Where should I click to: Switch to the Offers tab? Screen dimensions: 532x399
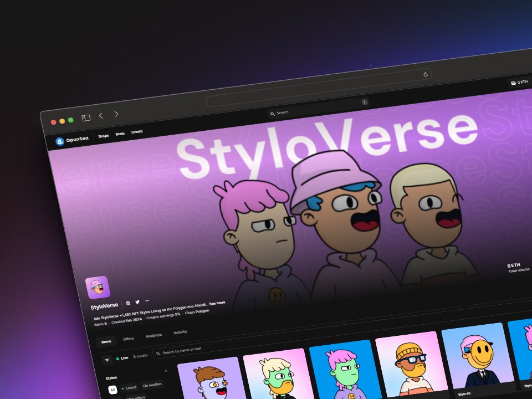pyautogui.click(x=128, y=339)
